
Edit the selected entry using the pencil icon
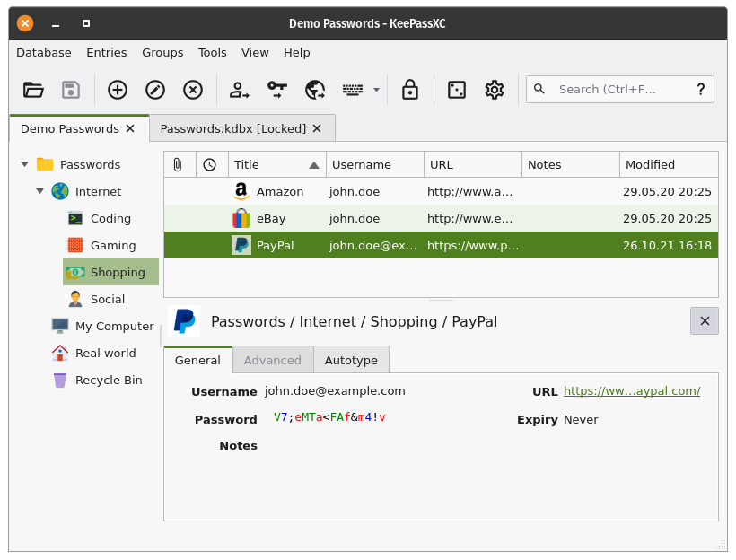154,89
